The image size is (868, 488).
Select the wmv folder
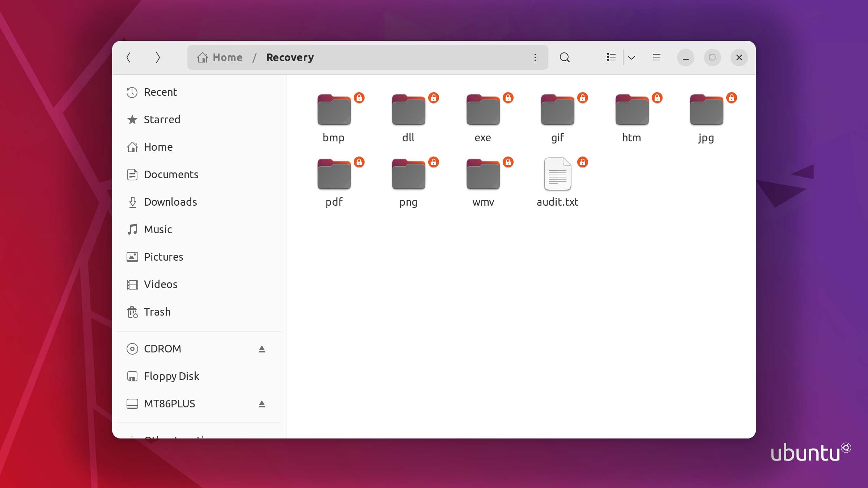click(483, 182)
